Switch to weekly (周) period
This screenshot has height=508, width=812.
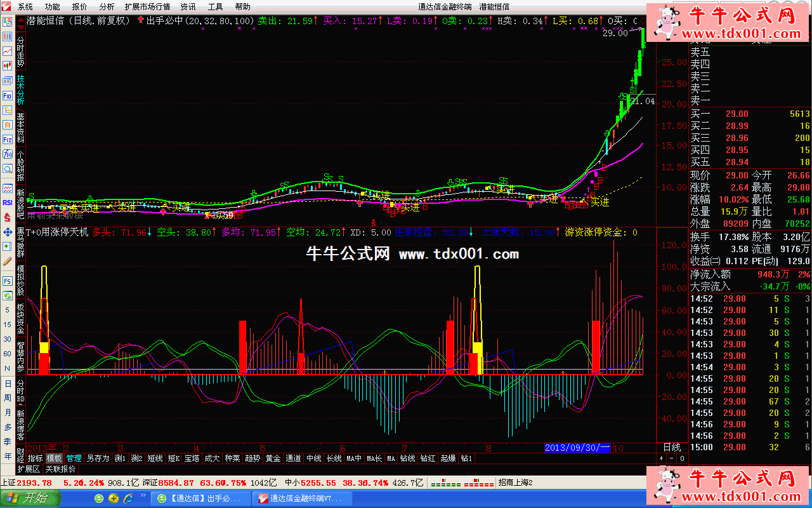(x=8, y=398)
